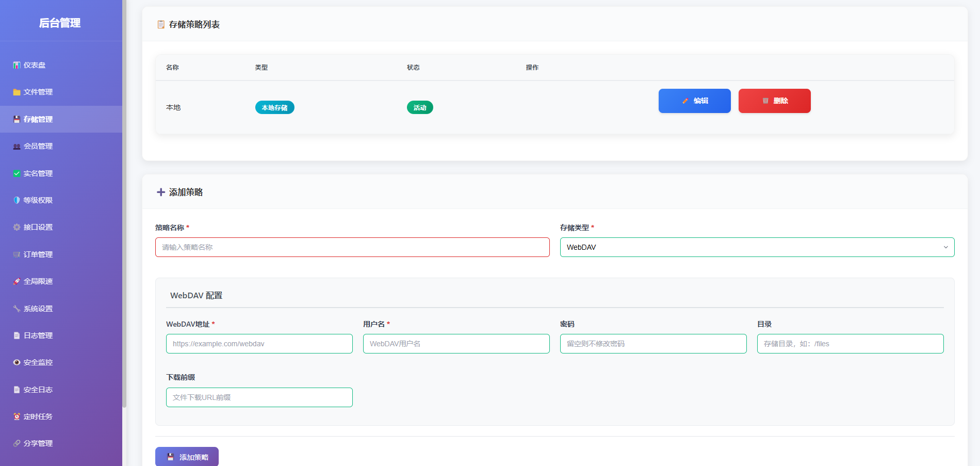Go to 系统设置 menu item

(38, 309)
